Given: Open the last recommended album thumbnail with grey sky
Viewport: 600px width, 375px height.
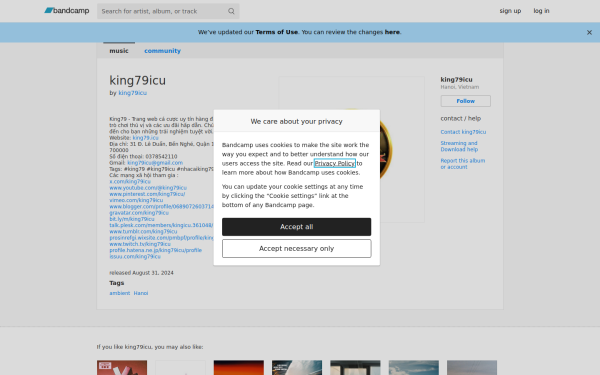Looking at the screenshot, I should (x=472, y=367).
